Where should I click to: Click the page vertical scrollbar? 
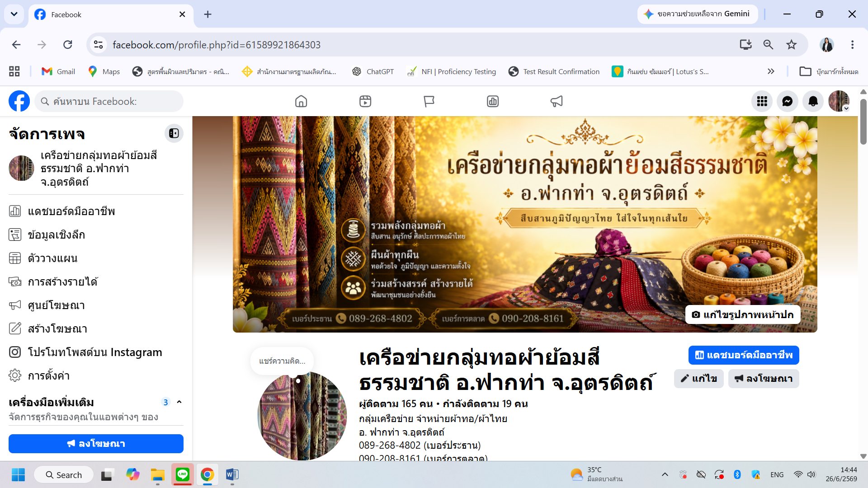coord(863,122)
